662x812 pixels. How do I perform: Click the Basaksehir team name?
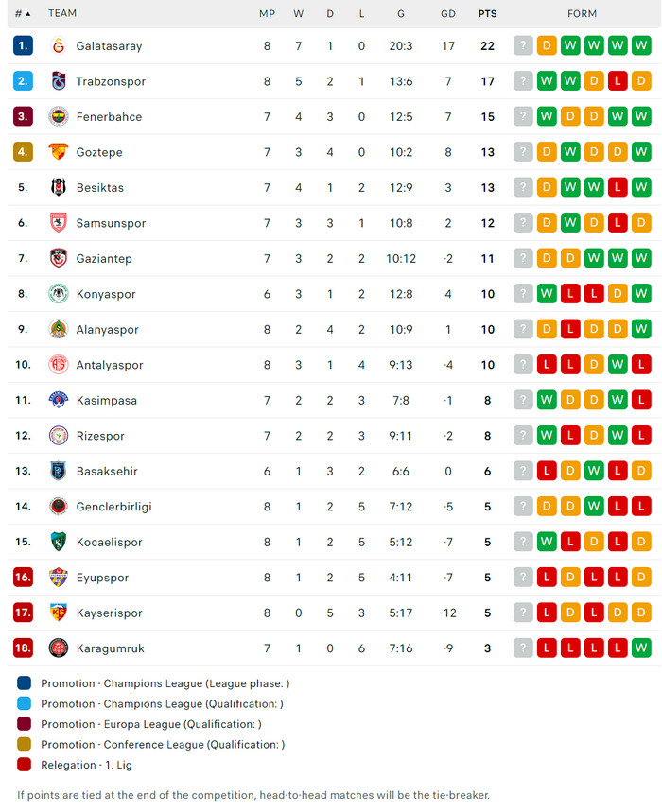(x=107, y=471)
